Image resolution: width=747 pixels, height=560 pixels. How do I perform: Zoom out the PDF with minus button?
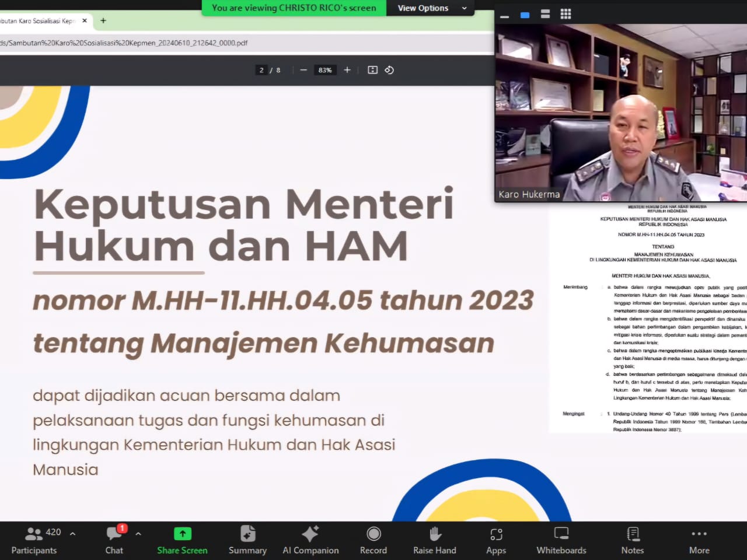303,70
